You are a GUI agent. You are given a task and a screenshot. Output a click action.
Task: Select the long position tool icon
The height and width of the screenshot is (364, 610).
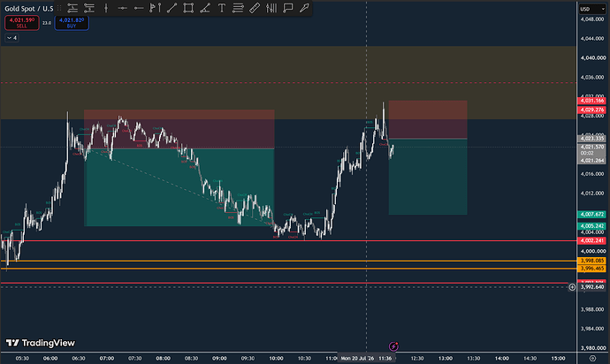click(x=72, y=8)
